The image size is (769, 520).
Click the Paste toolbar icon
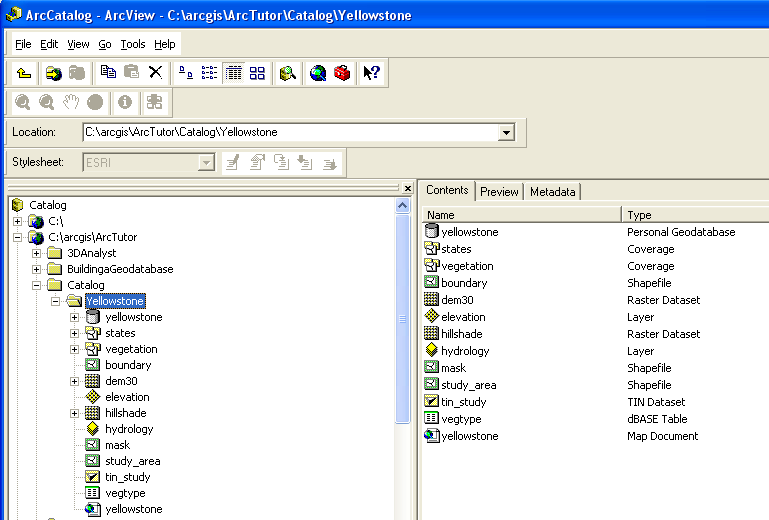pyautogui.click(x=131, y=73)
